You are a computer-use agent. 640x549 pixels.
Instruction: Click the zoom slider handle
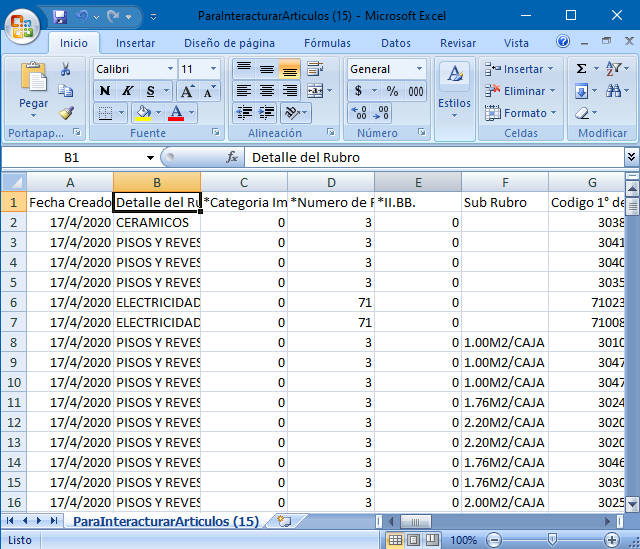pos(552,540)
